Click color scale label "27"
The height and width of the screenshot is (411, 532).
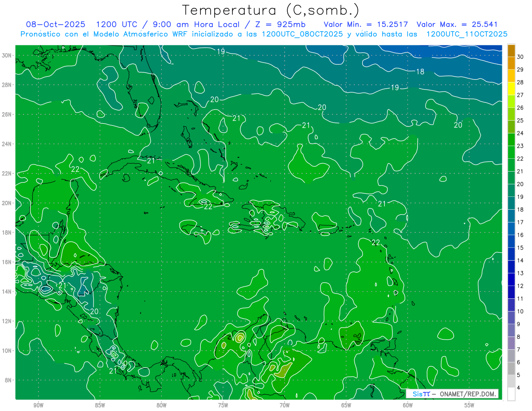coord(520,95)
